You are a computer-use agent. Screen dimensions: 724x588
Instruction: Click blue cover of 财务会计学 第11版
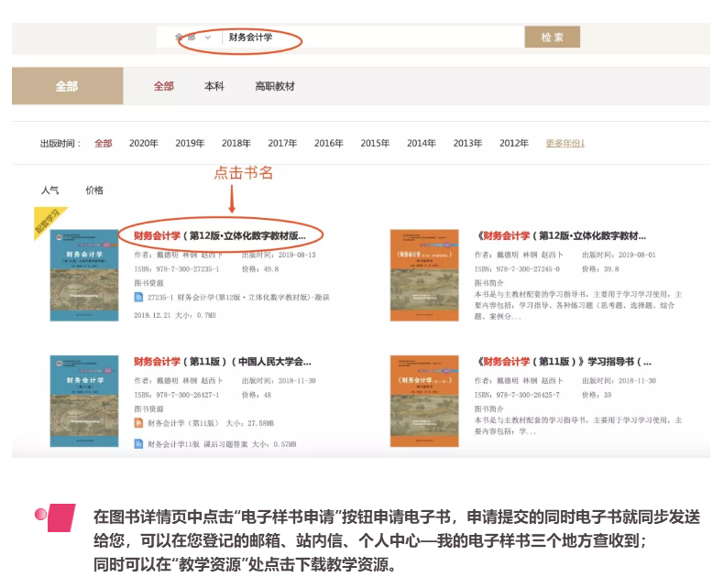click(84, 401)
